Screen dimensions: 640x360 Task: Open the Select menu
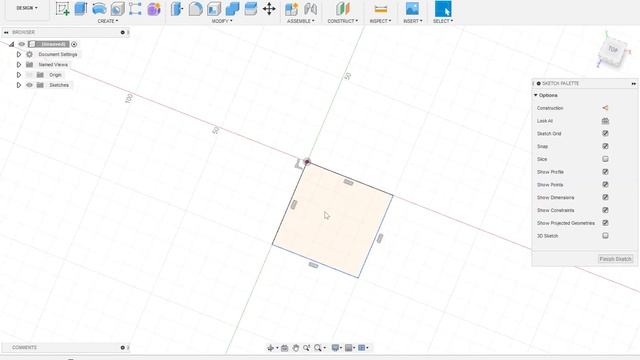click(443, 21)
